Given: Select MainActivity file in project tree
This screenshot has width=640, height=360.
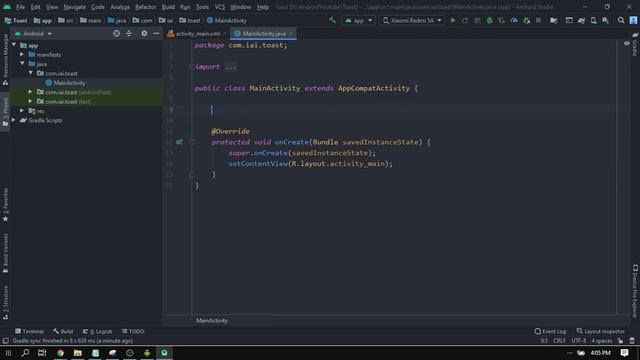Looking at the screenshot, I should coord(65,83).
